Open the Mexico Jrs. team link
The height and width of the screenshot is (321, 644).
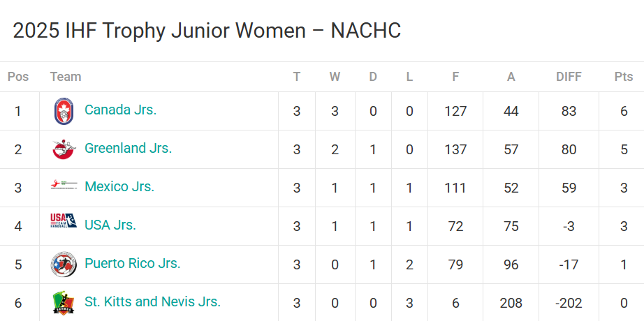pyautogui.click(x=119, y=186)
